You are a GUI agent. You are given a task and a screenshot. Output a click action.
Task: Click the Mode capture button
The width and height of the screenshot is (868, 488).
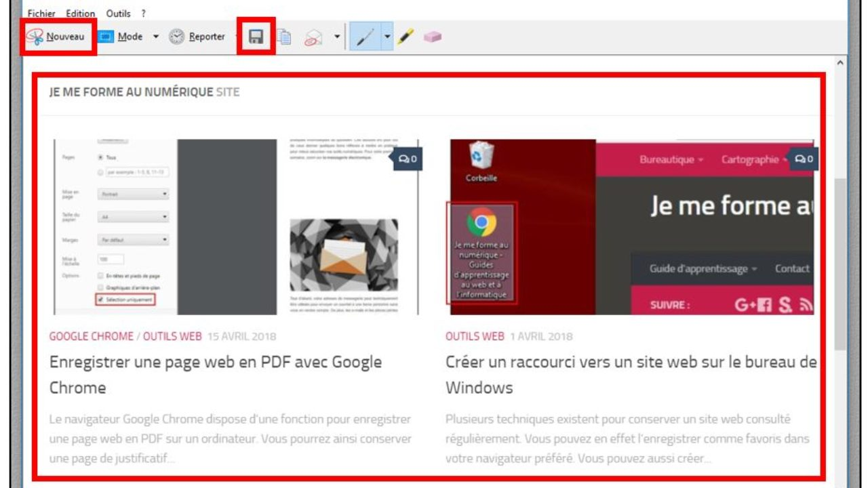(122, 37)
